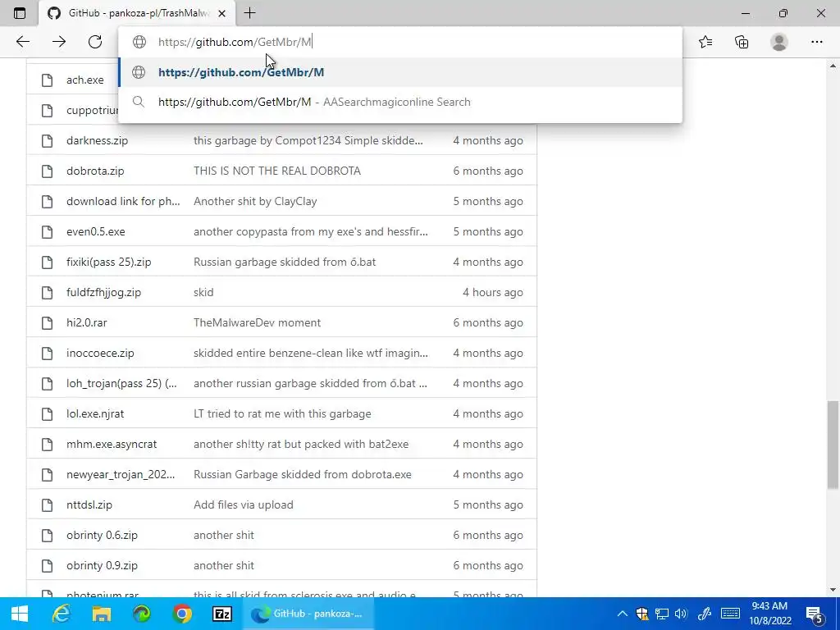The height and width of the screenshot is (630, 840).
Task: Open the newyear_trojan_202... file
Action: [121, 475]
